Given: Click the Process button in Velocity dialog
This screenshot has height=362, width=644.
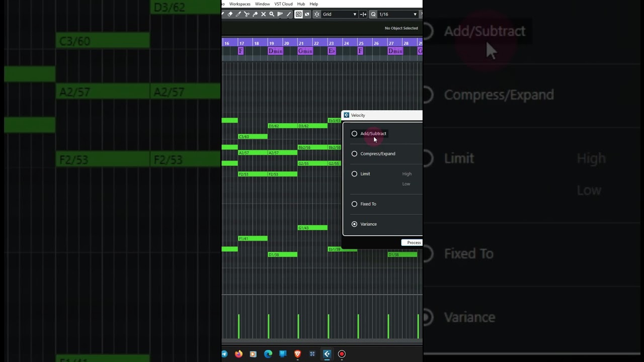Looking at the screenshot, I should pos(412,243).
